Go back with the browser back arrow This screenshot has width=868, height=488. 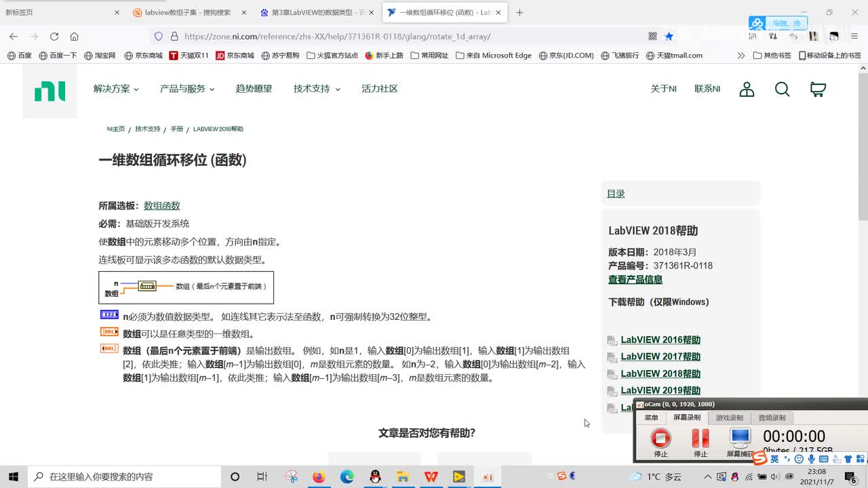point(14,37)
